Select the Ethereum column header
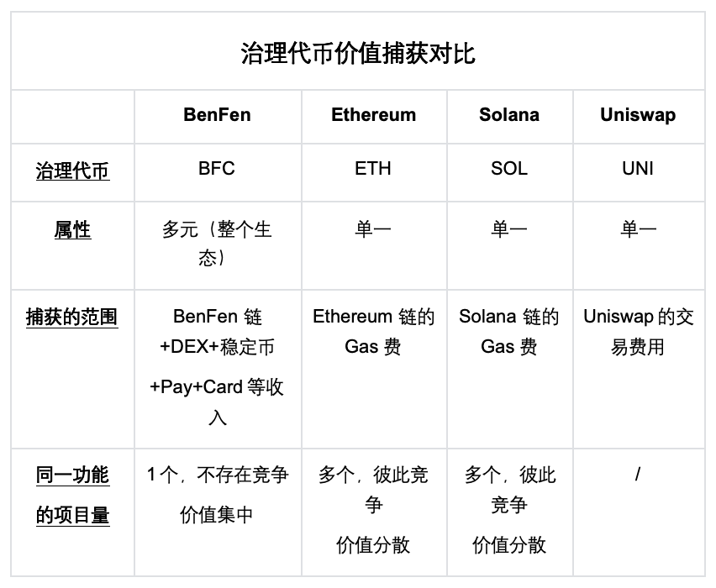Screen dimensions: 716x588 tap(373, 115)
